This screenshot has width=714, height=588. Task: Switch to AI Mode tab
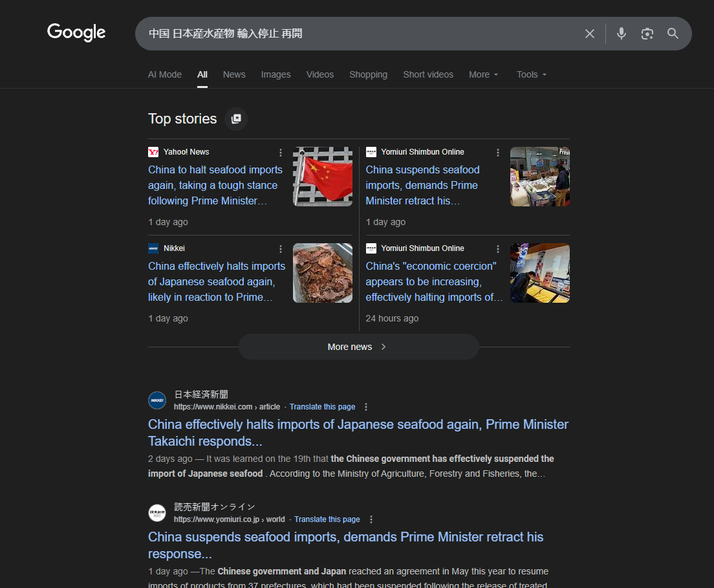click(165, 74)
